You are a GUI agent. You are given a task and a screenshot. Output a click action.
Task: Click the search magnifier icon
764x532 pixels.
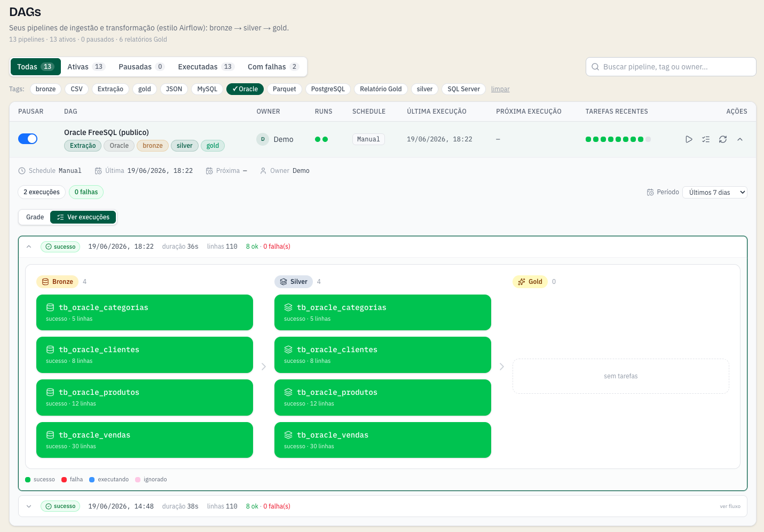click(x=595, y=67)
